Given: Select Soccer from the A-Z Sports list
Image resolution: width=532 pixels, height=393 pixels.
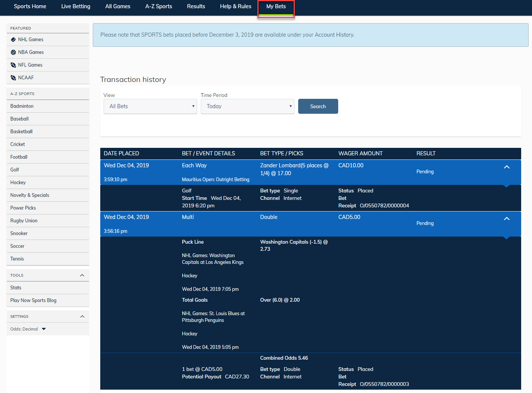Looking at the screenshot, I should click(x=17, y=246).
